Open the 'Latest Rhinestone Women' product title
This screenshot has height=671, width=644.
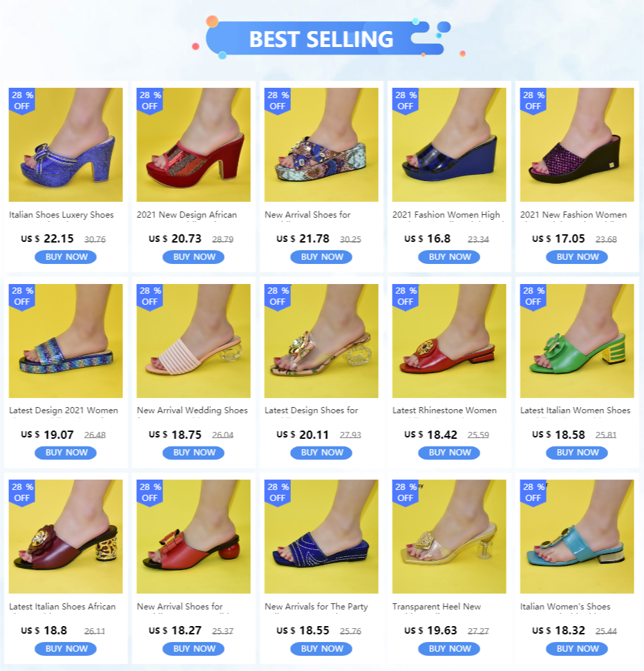pyautogui.click(x=444, y=410)
